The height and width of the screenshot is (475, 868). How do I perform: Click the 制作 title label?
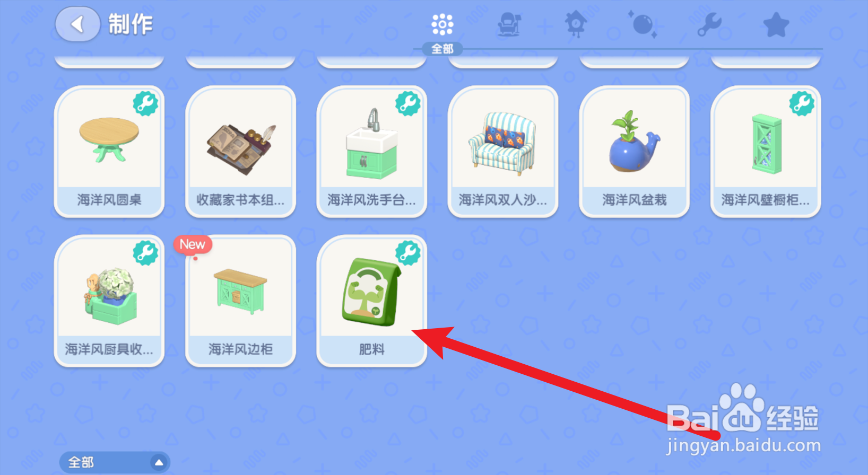131,24
